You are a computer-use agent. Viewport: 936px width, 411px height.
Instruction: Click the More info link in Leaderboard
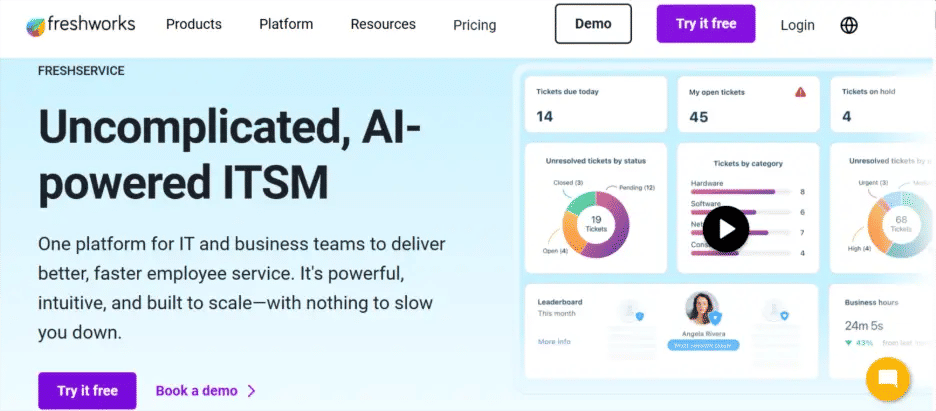pyautogui.click(x=554, y=342)
